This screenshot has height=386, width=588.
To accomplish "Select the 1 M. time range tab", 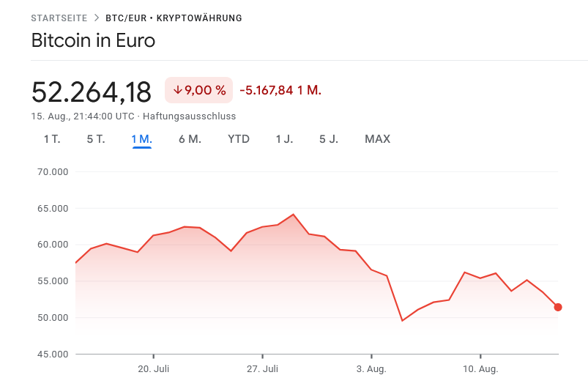I will coord(141,139).
